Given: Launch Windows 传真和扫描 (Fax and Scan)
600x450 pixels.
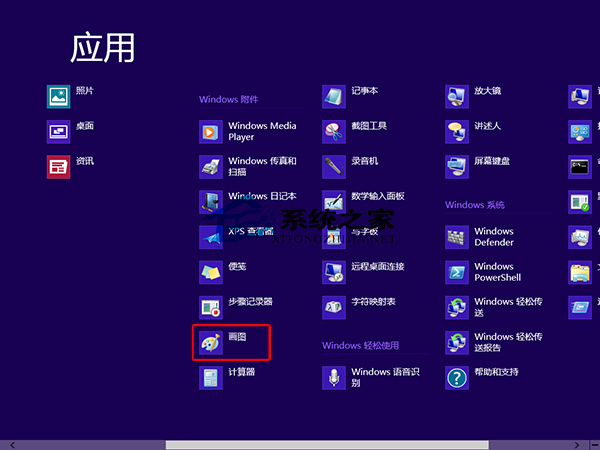Looking at the screenshot, I should tap(211, 167).
